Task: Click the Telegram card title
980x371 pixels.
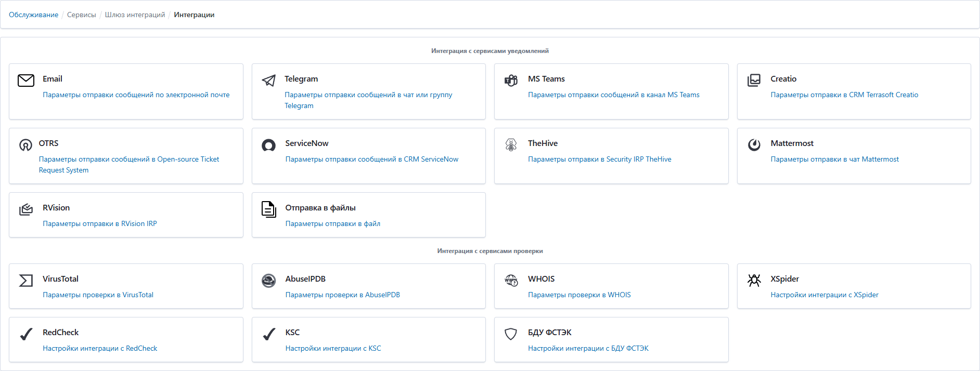Action: (301, 78)
